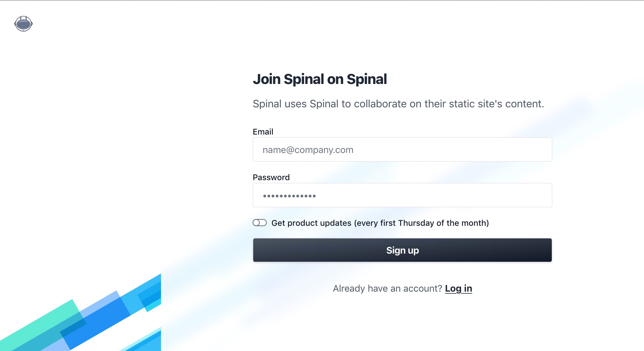Screen dimensions: 644x351
Task: Click the Email field label
Action: [x=263, y=132]
